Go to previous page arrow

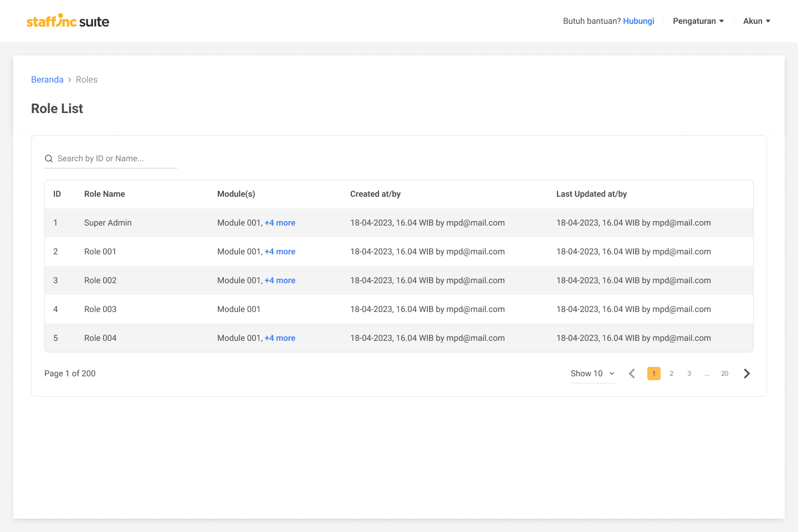point(632,374)
